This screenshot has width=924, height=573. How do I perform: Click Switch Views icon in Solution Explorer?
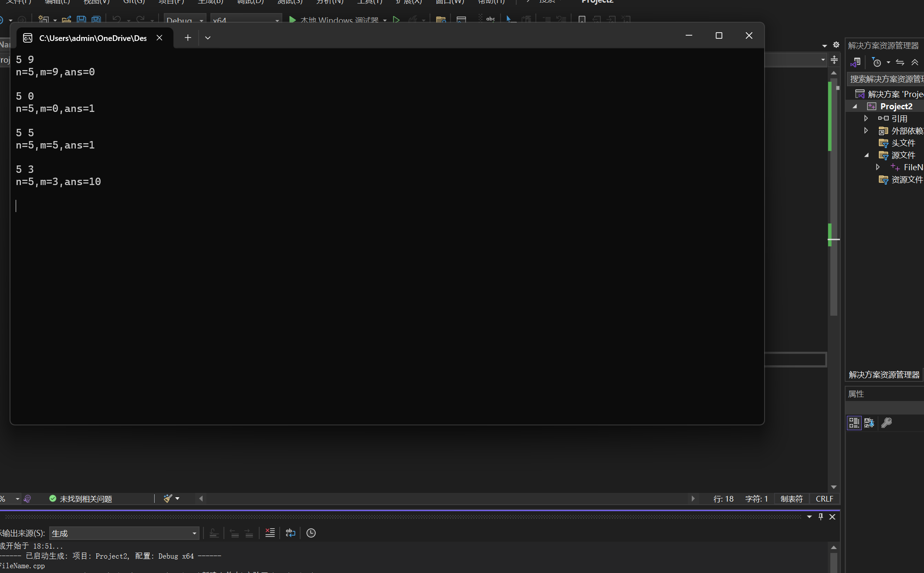[x=856, y=62]
